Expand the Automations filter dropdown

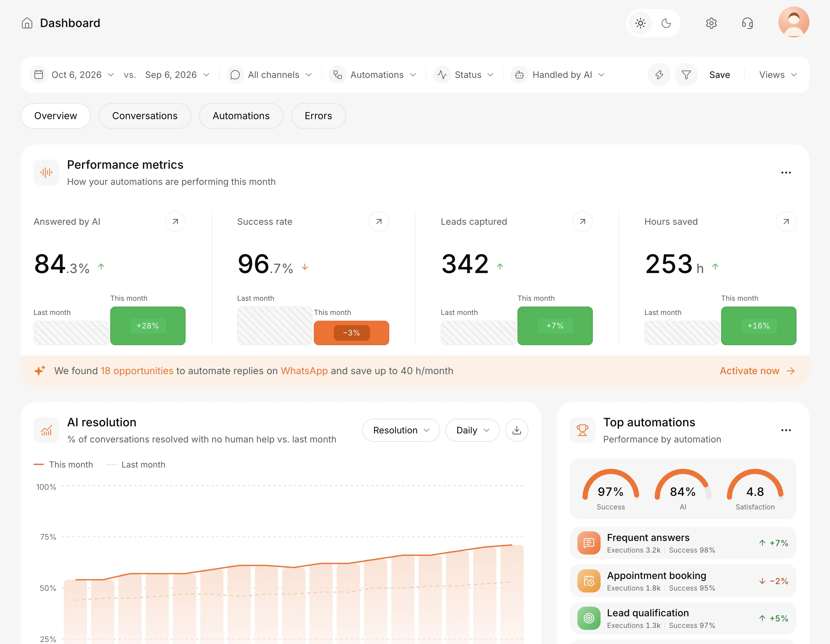tap(373, 75)
